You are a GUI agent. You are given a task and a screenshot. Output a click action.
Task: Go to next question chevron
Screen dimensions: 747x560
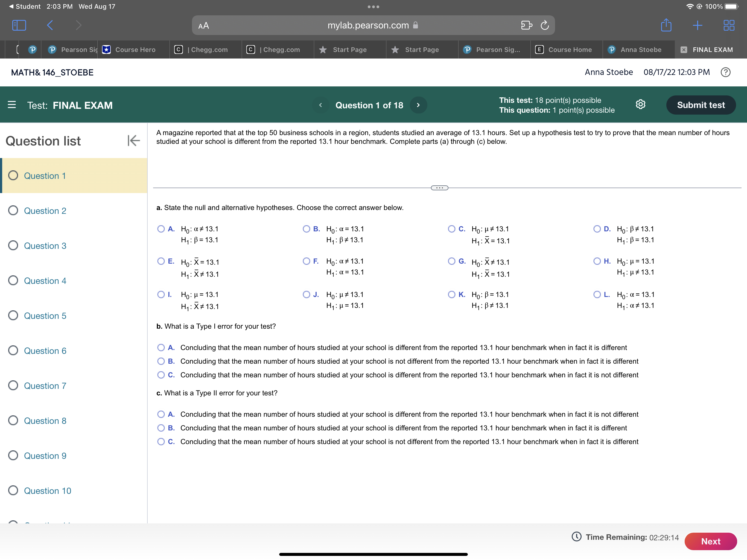pyautogui.click(x=418, y=105)
